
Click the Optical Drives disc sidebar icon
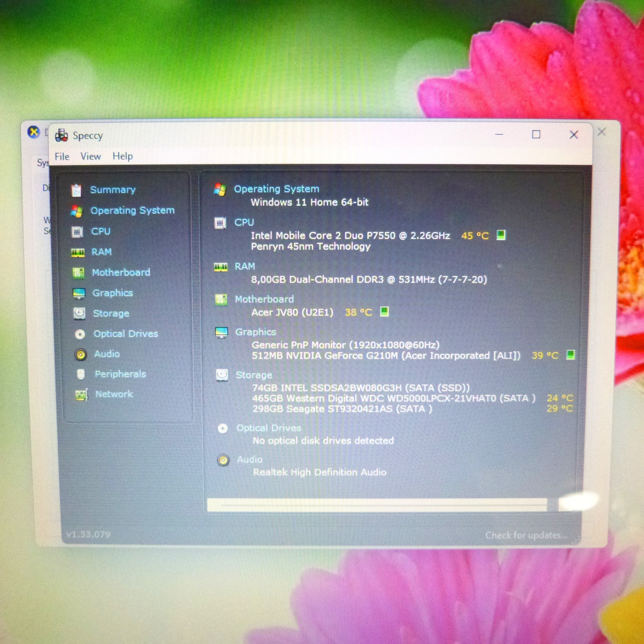80,334
